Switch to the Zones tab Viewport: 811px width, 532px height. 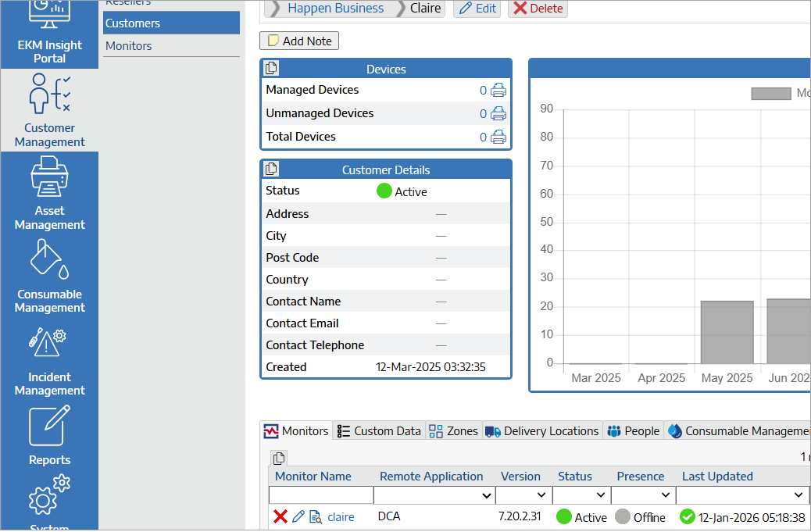[x=453, y=430]
